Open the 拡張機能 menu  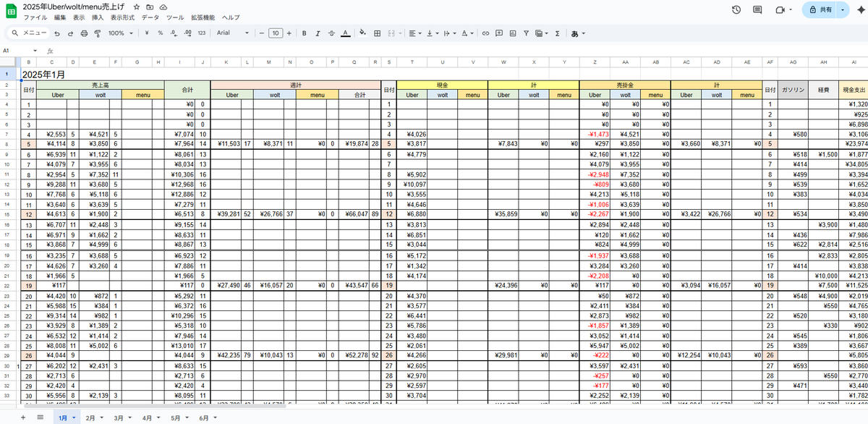pyautogui.click(x=203, y=17)
